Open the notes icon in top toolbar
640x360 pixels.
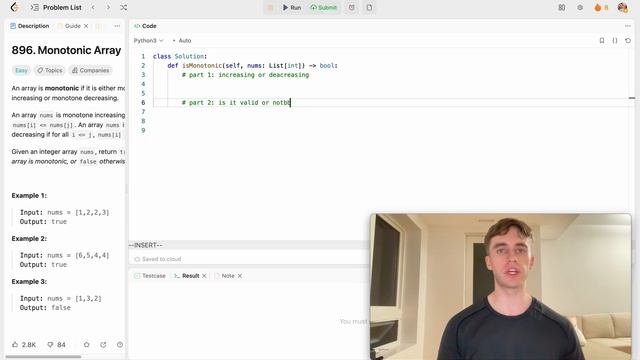[x=369, y=7]
